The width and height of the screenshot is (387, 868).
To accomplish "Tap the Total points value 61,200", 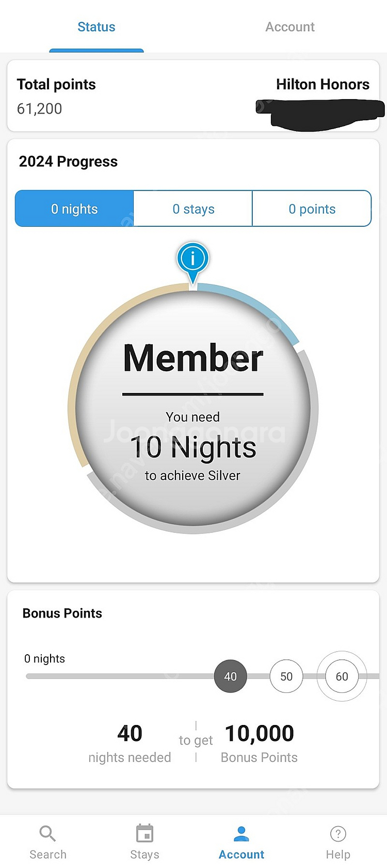I will (40, 108).
